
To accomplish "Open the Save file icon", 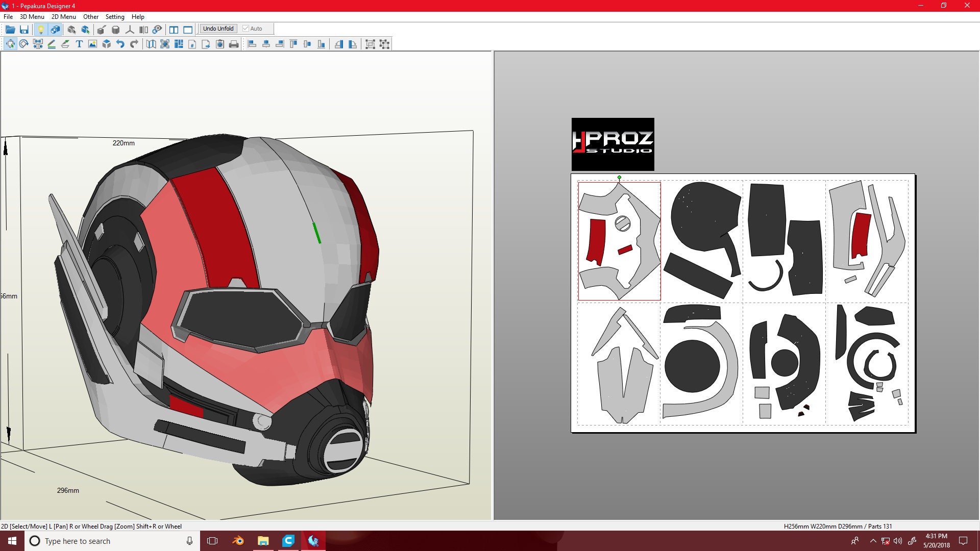I will (24, 29).
